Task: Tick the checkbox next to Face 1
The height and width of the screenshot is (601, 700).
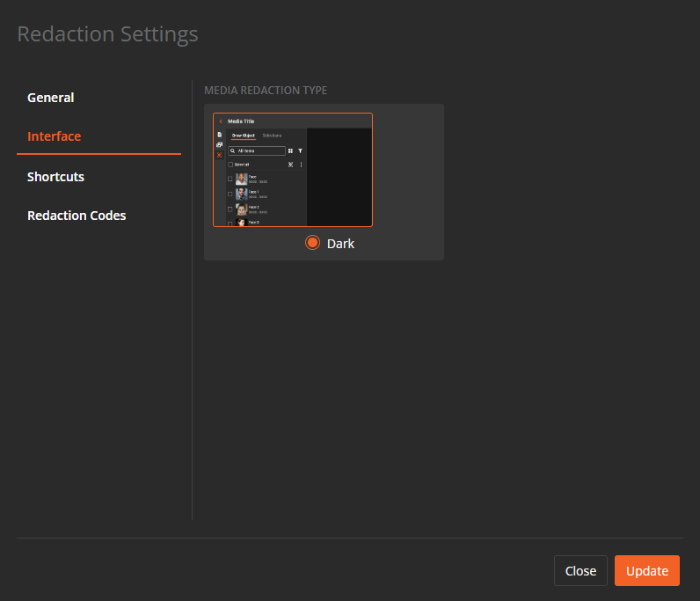Action: (x=230, y=194)
